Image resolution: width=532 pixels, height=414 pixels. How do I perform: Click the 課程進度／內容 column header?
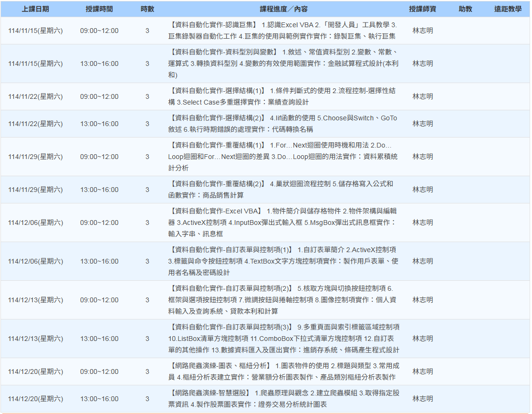pos(283,9)
